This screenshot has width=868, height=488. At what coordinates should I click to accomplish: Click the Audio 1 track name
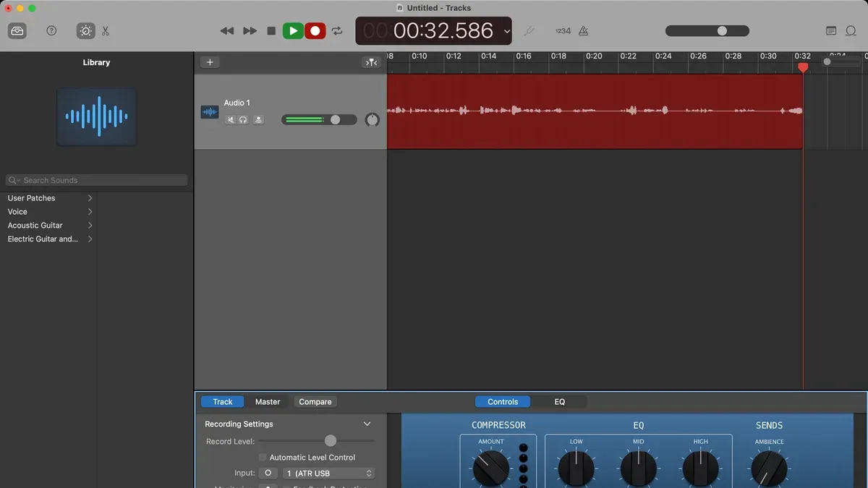[237, 103]
